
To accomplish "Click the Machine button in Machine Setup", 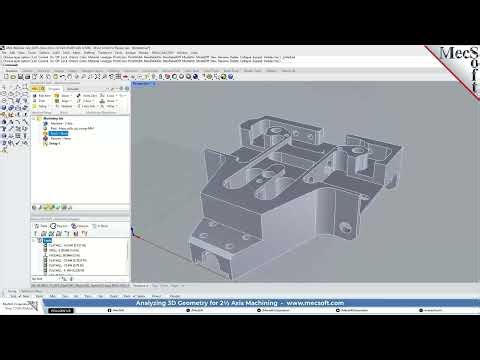I will coord(42,96).
